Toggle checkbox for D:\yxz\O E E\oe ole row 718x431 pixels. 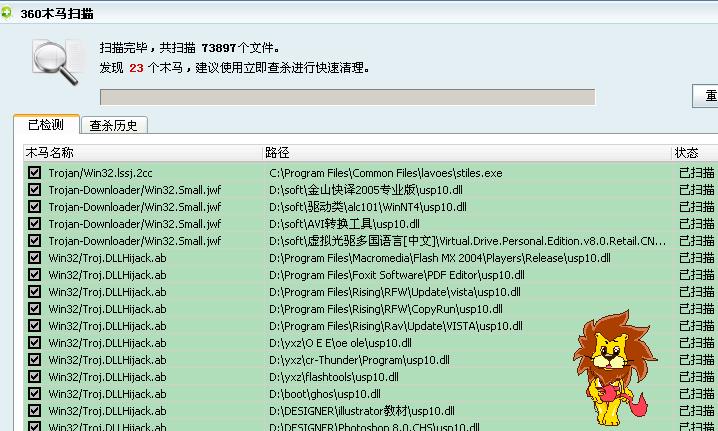34,342
